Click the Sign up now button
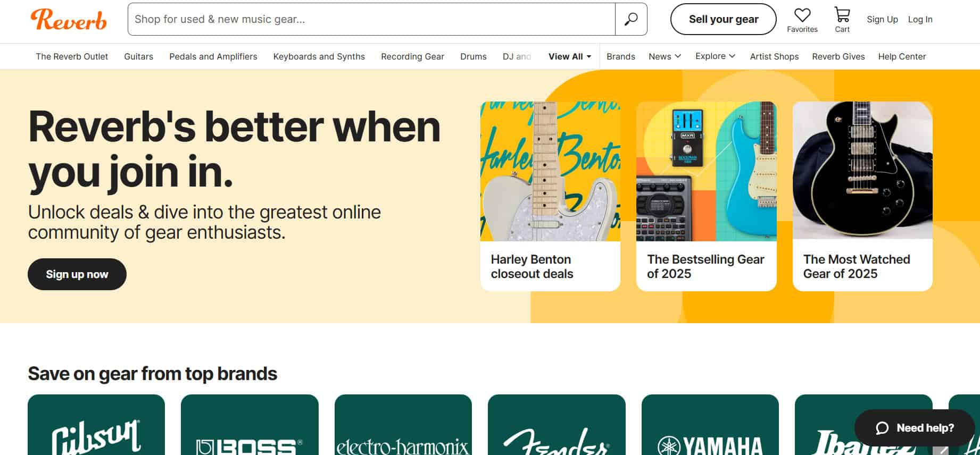 click(x=77, y=274)
